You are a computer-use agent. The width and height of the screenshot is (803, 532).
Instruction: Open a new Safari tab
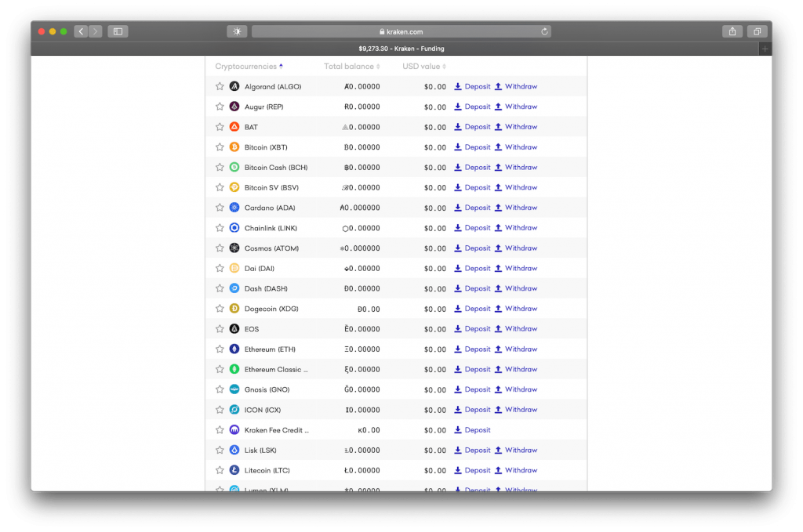tap(765, 49)
